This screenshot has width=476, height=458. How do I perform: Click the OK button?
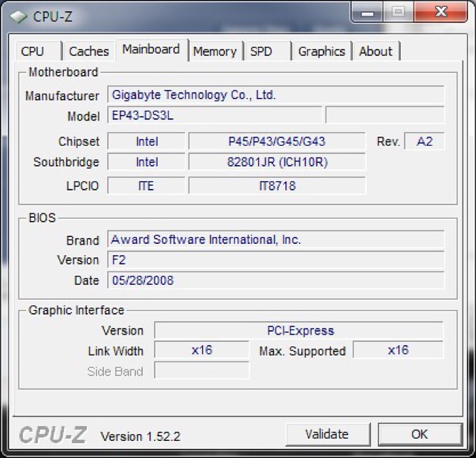420,434
